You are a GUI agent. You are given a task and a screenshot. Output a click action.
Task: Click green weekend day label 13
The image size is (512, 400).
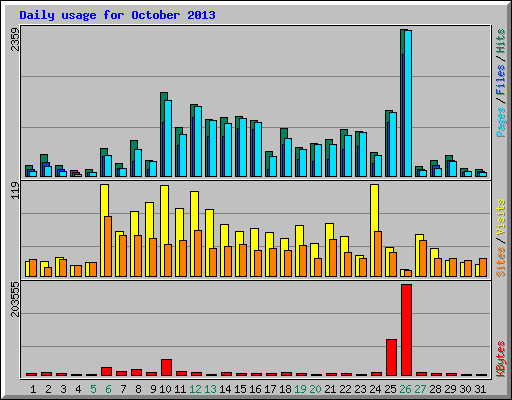[210, 389]
